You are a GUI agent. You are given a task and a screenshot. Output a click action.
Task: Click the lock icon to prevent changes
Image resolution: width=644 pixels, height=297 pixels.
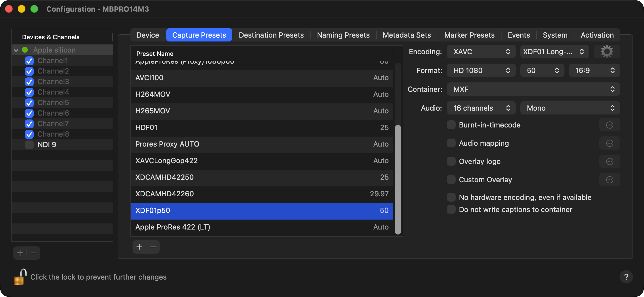pyautogui.click(x=20, y=277)
